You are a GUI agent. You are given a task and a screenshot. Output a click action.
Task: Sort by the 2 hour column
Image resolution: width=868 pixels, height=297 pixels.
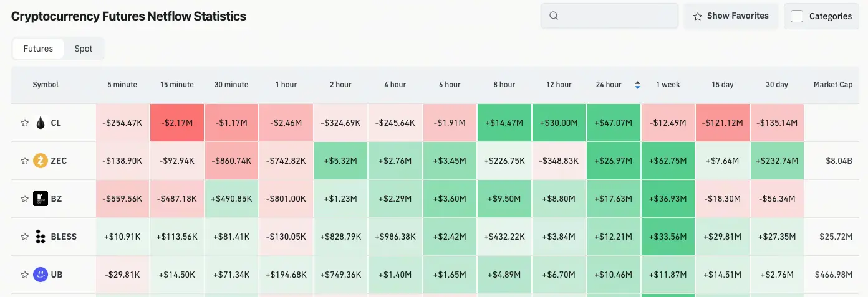click(x=340, y=85)
